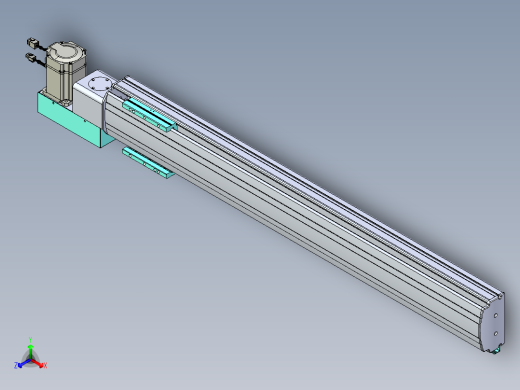Pick the lower motor cable connector
520x390 pixels.
(x=31, y=57)
